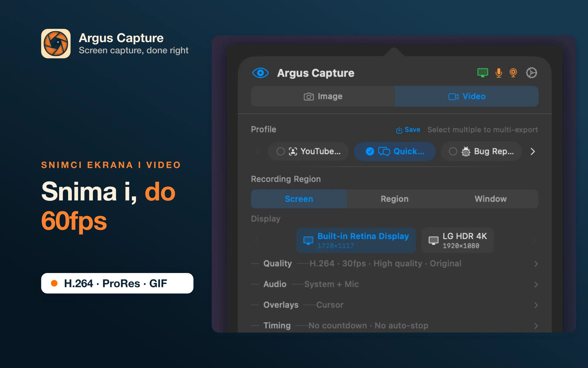Viewport: 588px width, 368px height.
Task: Show previous displays with left chevron
Action: point(257,240)
